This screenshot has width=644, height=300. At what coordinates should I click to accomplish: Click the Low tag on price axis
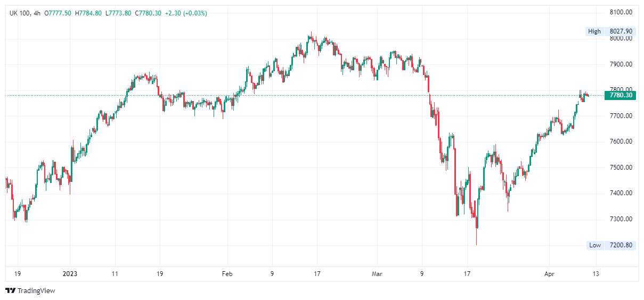coord(595,245)
